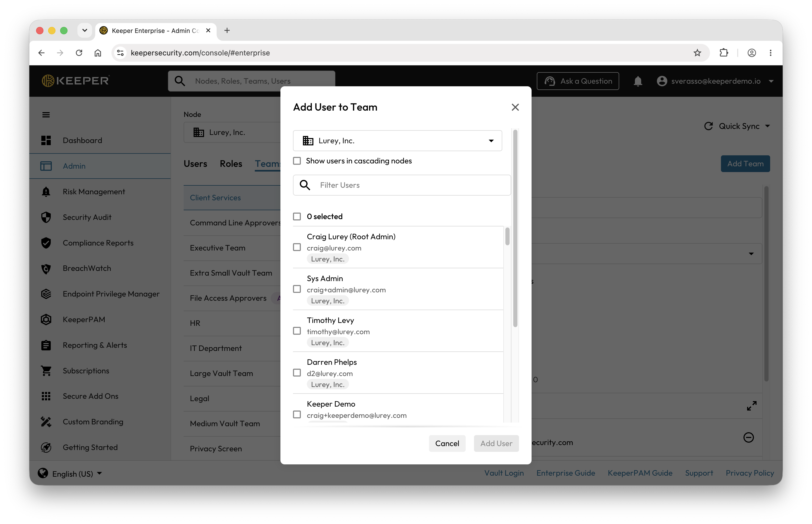The width and height of the screenshot is (812, 524).
Task: Open the Lurey, Inc. node dropdown in dialog
Action: (397, 140)
